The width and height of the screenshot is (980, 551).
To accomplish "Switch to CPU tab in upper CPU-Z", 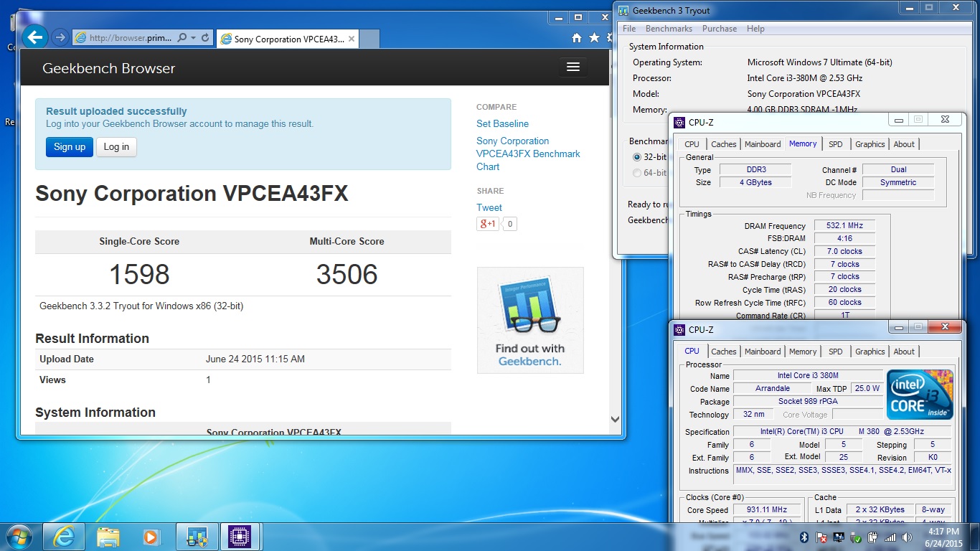I will [x=692, y=144].
